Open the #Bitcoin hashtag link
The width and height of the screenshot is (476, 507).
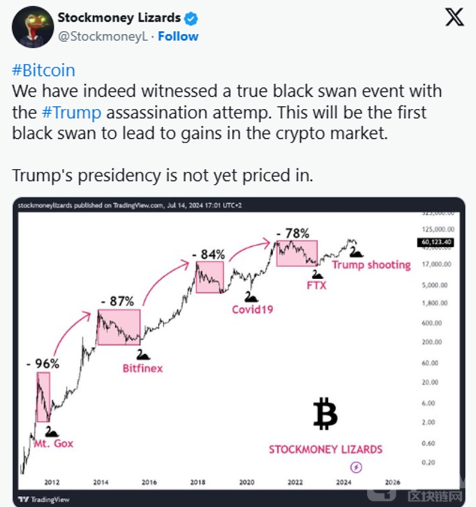pyautogui.click(x=44, y=70)
